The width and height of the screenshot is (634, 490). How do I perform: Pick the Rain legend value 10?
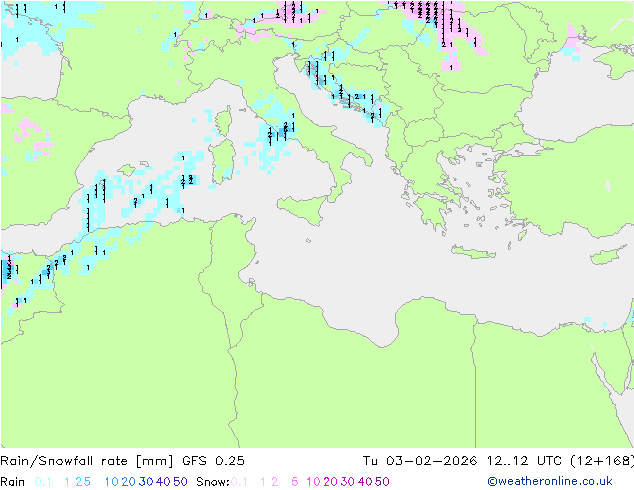click(x=111, y=482)
